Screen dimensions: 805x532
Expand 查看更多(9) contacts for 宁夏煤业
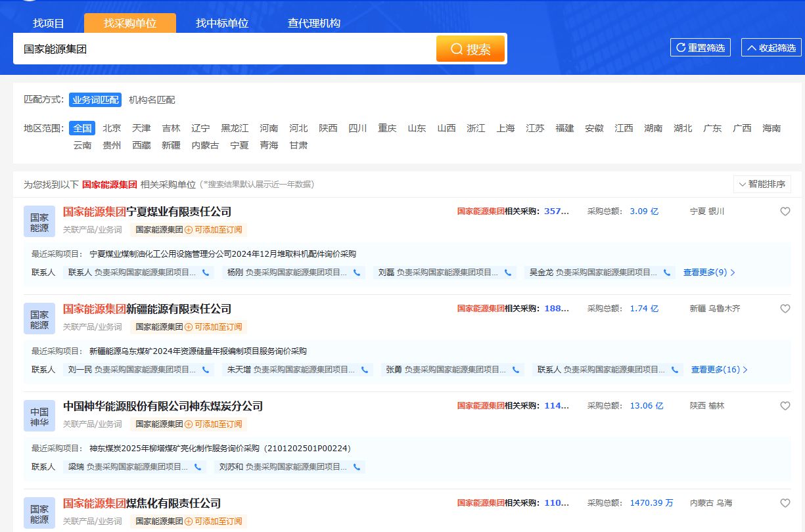[x=709, y=273]
